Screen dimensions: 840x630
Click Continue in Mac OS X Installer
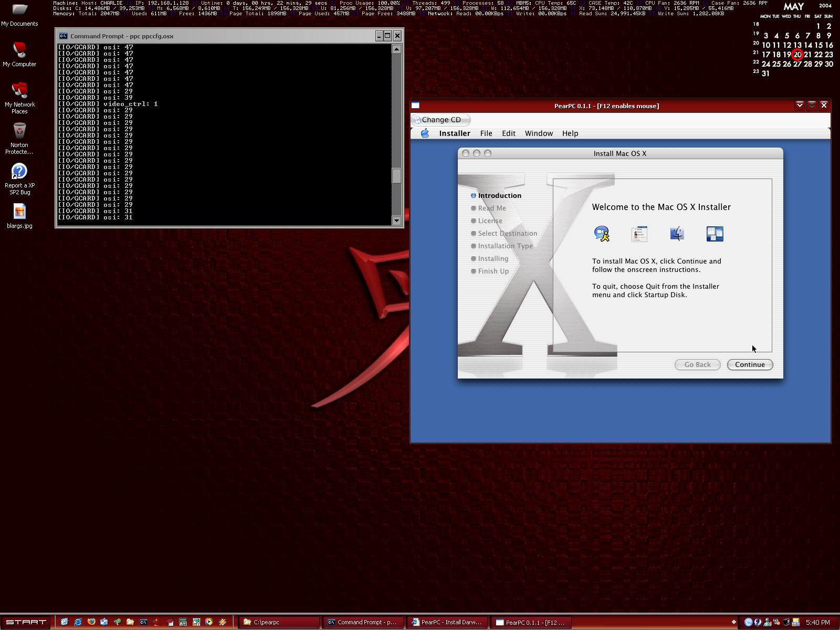[750, 364]
